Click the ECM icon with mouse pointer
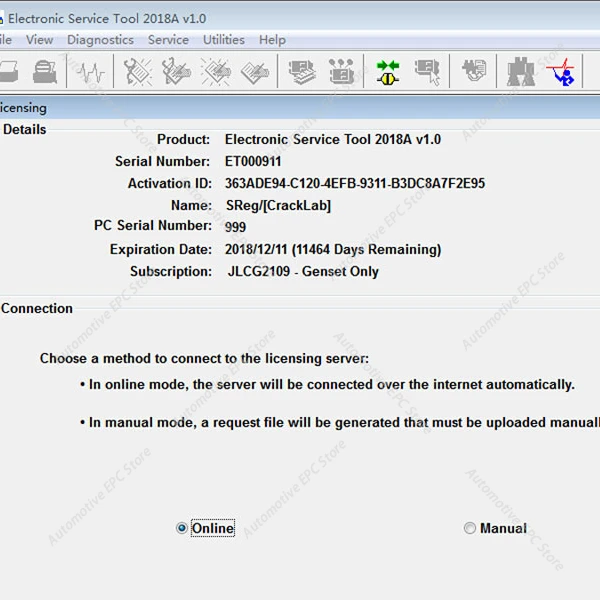Image resolution: width=600 pixels, height=600 pixels. point(427,72)
